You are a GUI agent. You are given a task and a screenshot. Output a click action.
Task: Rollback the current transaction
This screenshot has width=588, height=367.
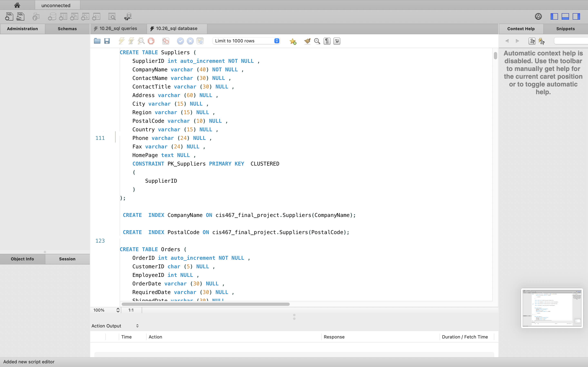(x=190, y=41)
